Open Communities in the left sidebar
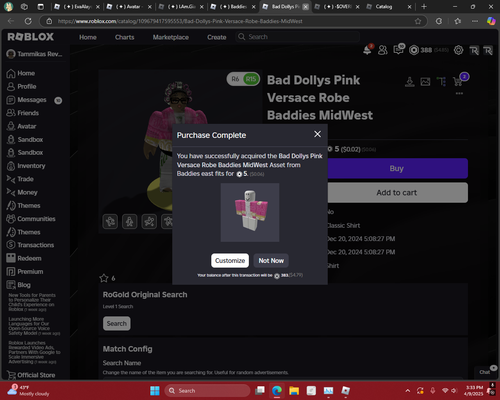This screenshot has height=400, width=500. click(31, 219)
